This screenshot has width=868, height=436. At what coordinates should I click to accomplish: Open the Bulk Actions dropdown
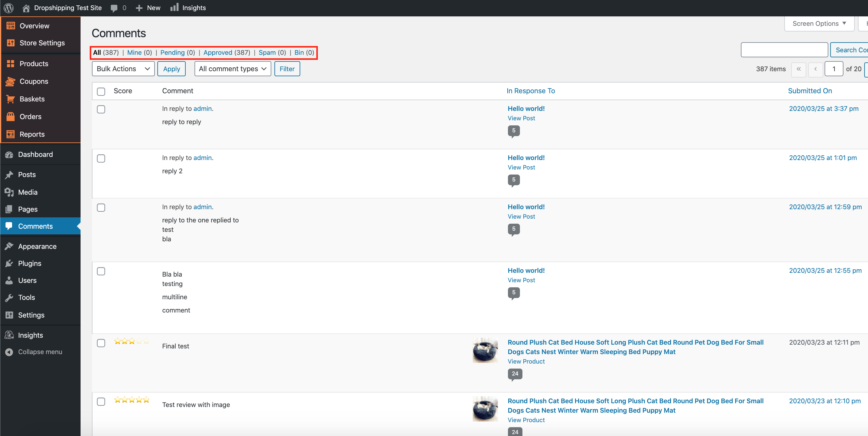[x=123, y=69]
